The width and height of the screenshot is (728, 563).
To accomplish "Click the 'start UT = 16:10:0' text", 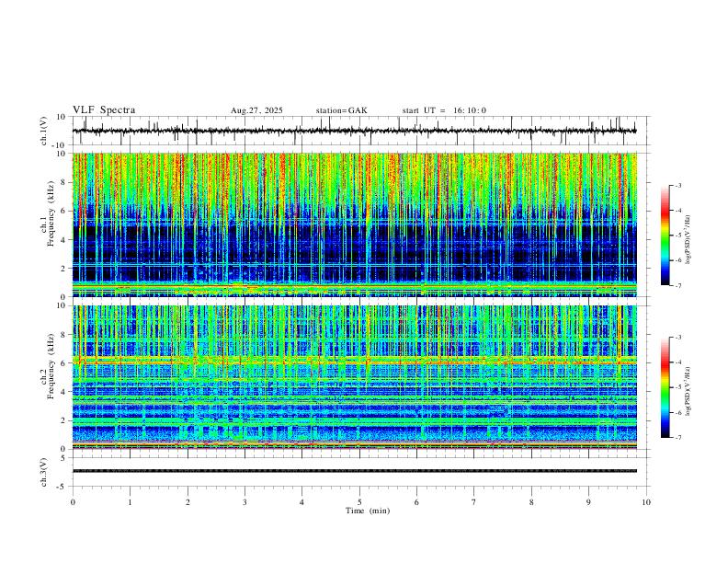I will point(444,110).
